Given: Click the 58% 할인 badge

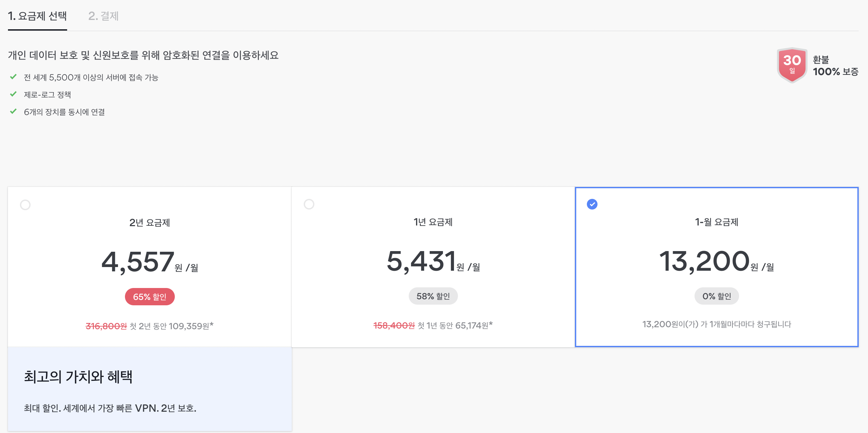Looking at the screenshot, I should (x=433, y=296).
